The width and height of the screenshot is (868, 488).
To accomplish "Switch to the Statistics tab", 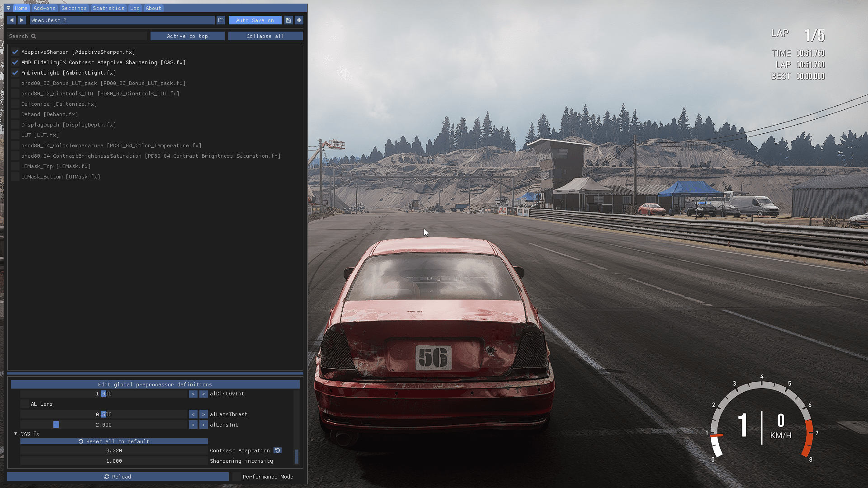I will click(x=108, y=8).
